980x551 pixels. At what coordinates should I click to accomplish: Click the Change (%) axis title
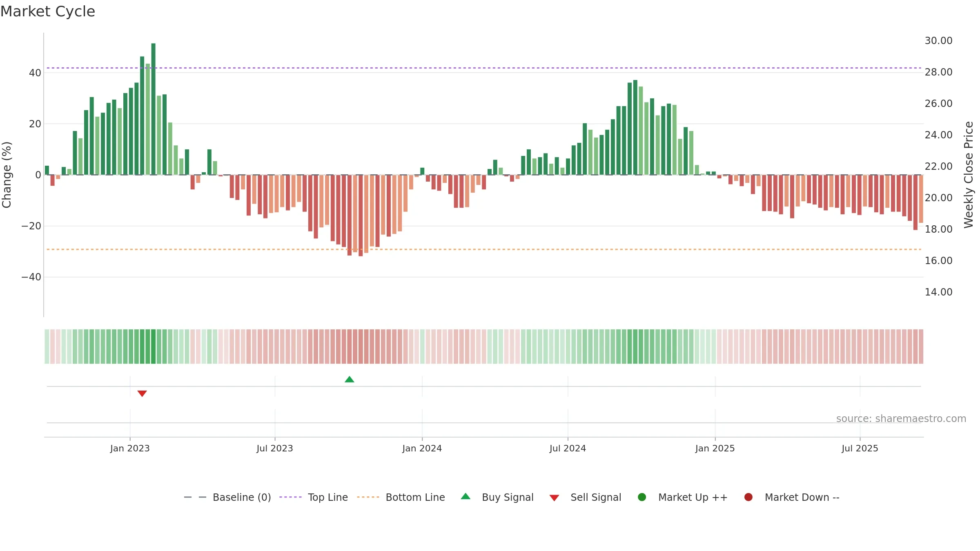7,175
